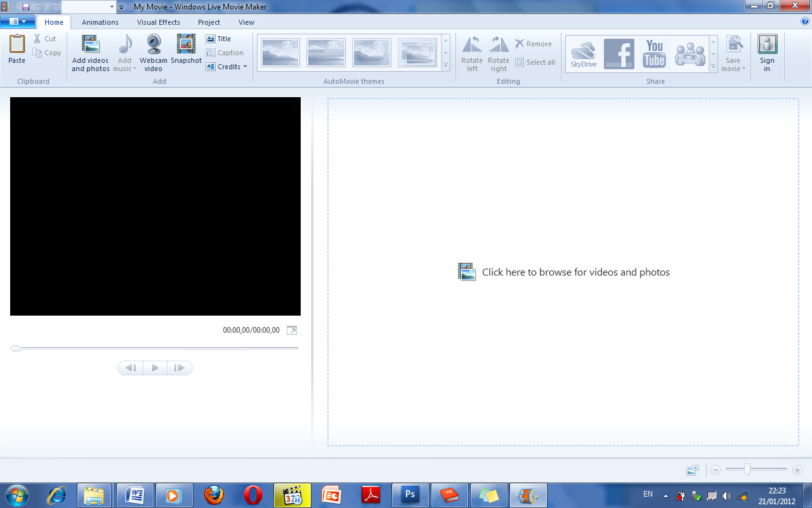This screenshot has height=508, width=812.
Task: Open Opera browser from the taskbar
Action: (253, 495)
